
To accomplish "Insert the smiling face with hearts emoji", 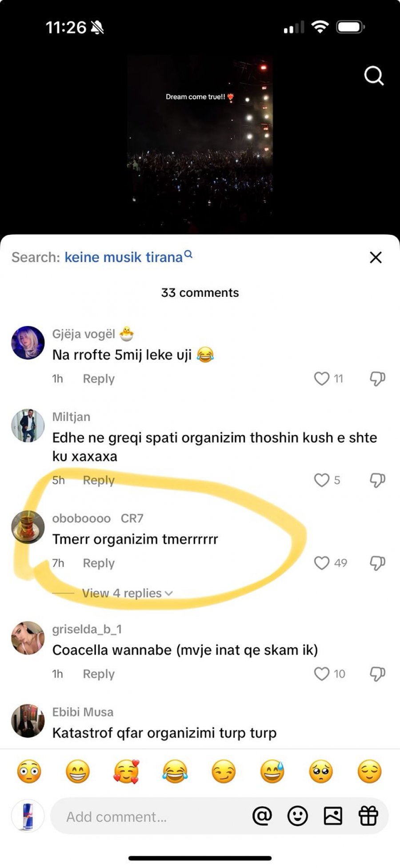I will point(126,771).
